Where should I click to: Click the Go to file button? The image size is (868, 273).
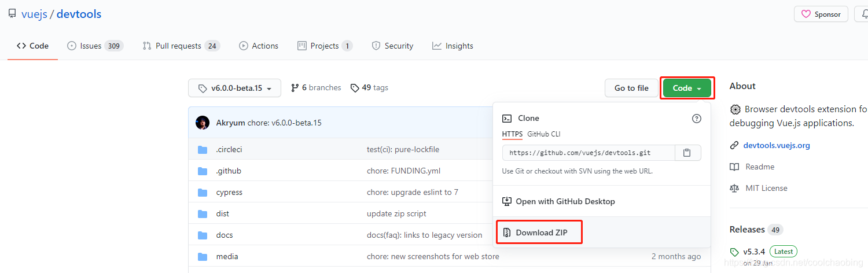tap(631, 88)
